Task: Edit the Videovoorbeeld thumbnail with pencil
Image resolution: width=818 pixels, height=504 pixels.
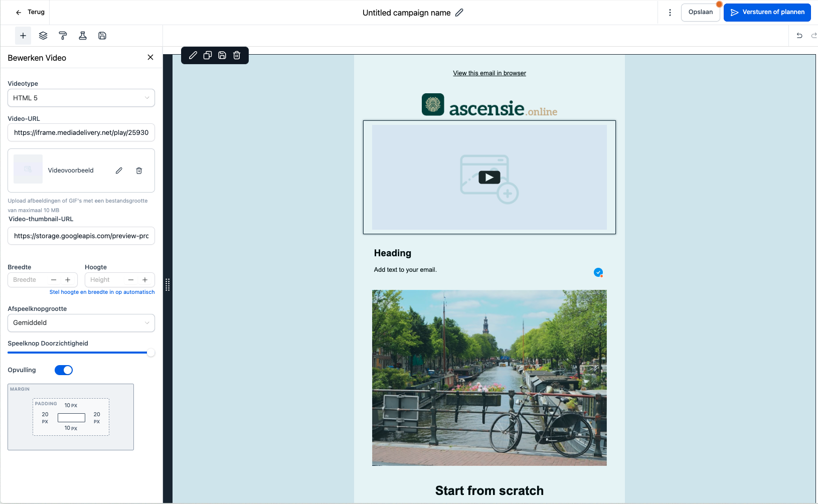Action: (119, 171)
